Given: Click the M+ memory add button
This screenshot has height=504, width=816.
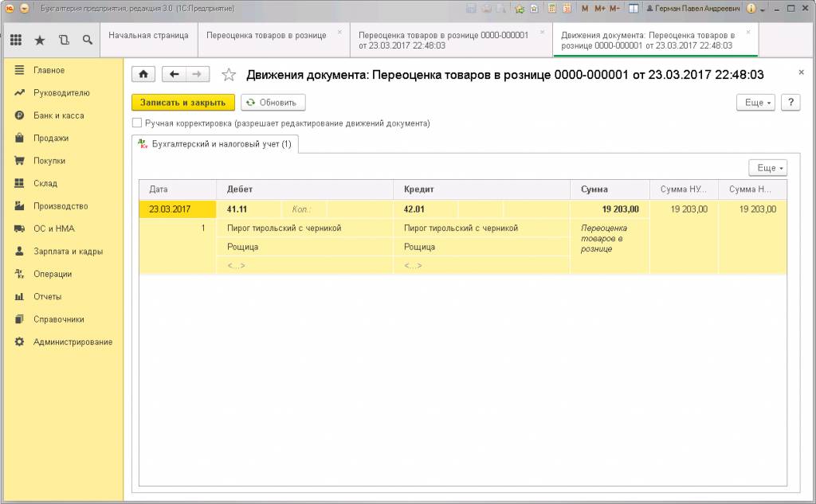Looking at the screenshot, I should click(x=599, y=8).
